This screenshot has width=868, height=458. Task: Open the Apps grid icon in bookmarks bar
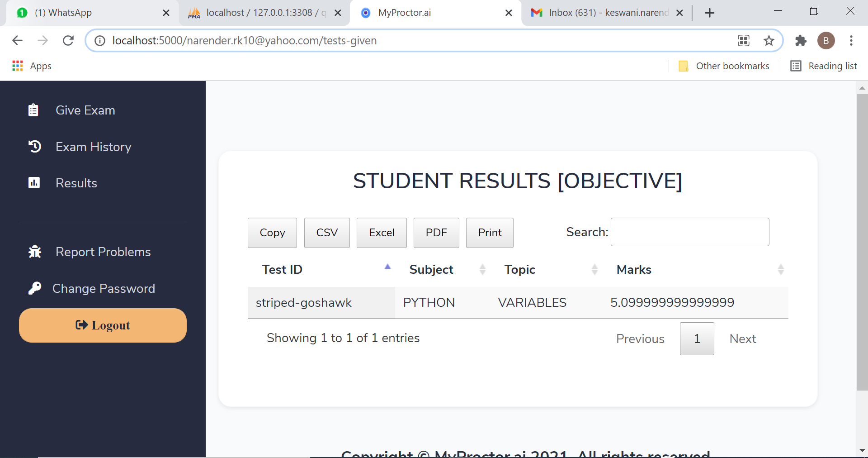click(x=18, y=66)
